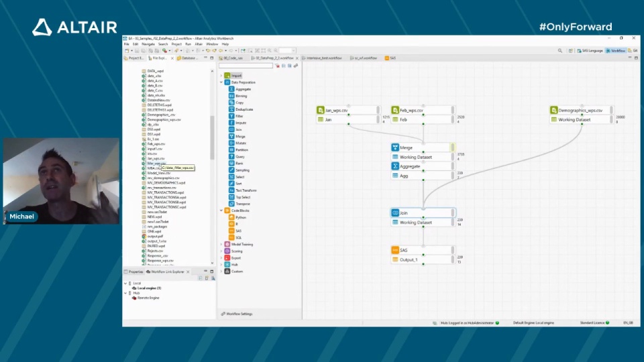
Task: Select the Binning block in the palette
Action: 237,96
